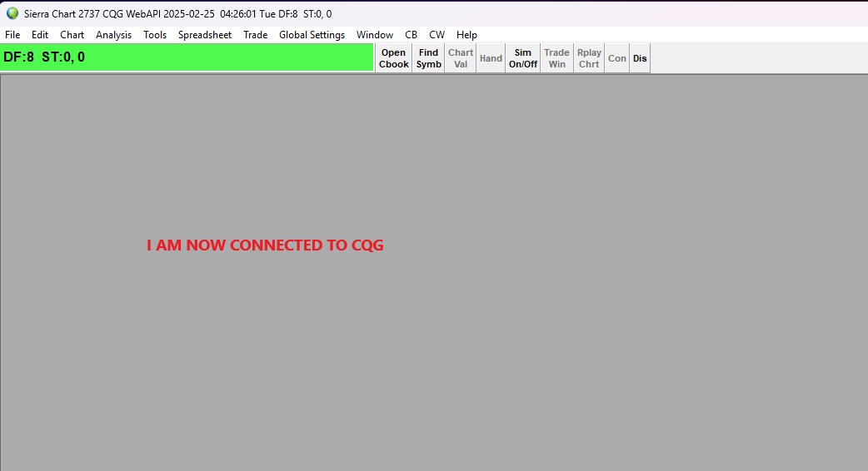Open the Global Settings menu
The height and width of the screenshot is (471, 868).
pos(312,35)
